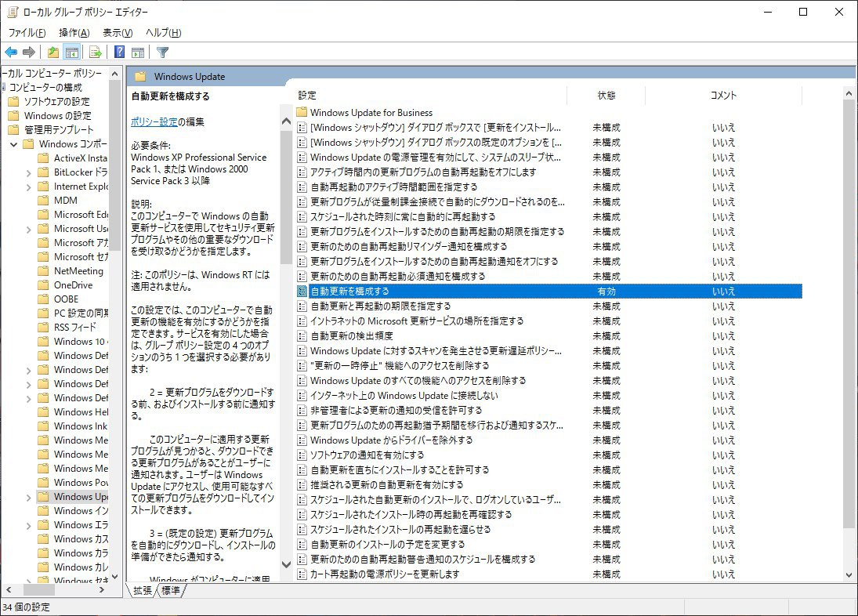This screenshot has width=858, height=616.
Task: Sort list by the 状態 column header
Action: (x=606, y=95)
